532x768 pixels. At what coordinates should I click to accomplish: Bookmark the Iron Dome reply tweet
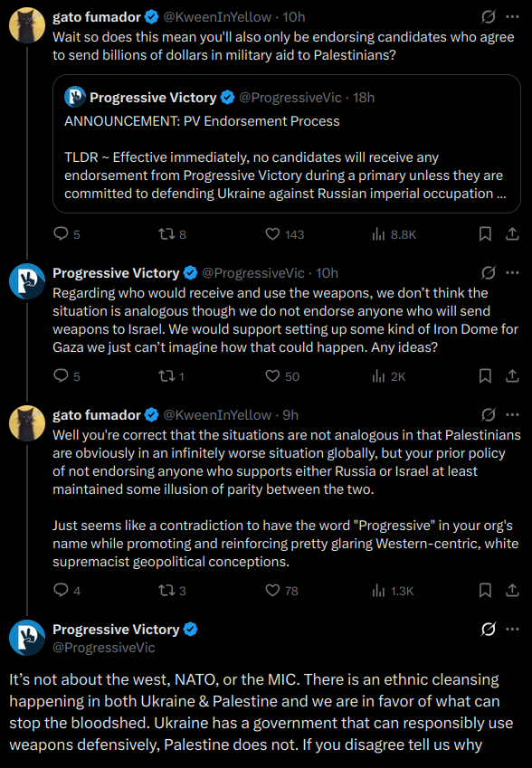485,376
